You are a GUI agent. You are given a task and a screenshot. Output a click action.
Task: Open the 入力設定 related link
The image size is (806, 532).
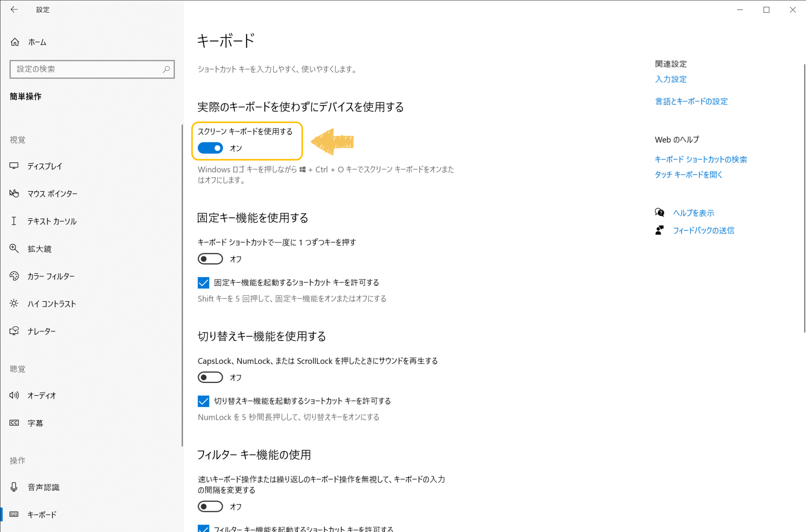tap(671, 79)
